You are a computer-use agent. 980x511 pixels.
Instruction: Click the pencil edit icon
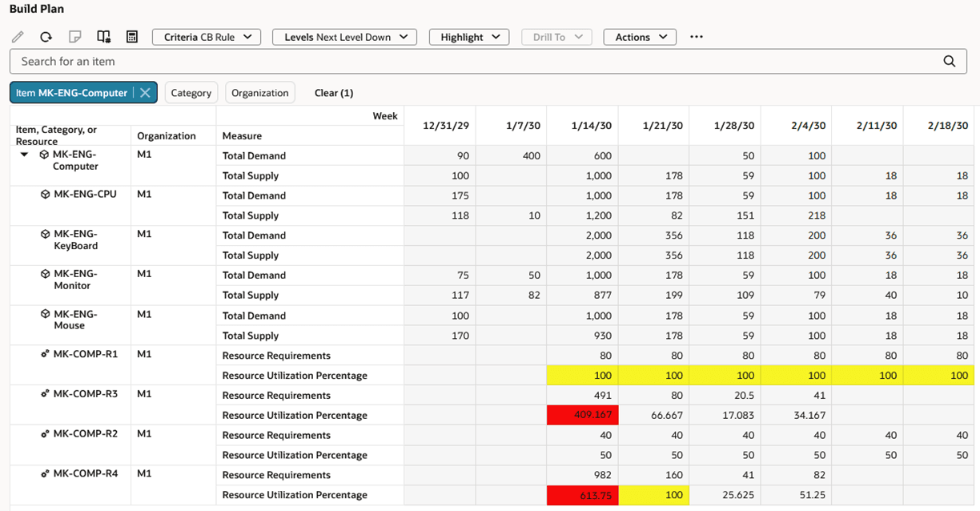point(18,37)
